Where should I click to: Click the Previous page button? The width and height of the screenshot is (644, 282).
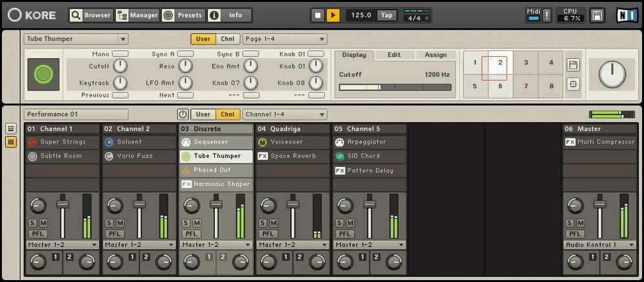(120, 95)
